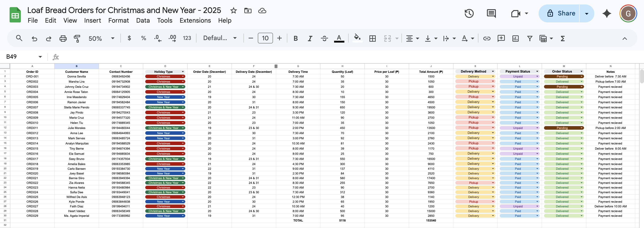Image resolution: width=644 pixels, height=228 pixels.
Task: Open the borders tool
Action: [373, 38]
